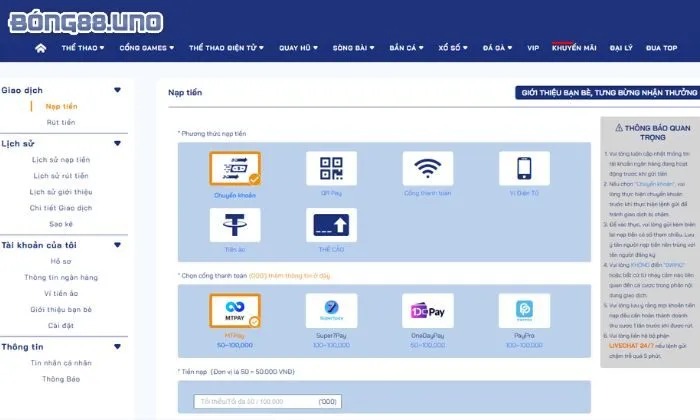This screenshot has height=420, width=700.
Task: Open Sao kê in the sidebar
Action: tap(61, 224)
